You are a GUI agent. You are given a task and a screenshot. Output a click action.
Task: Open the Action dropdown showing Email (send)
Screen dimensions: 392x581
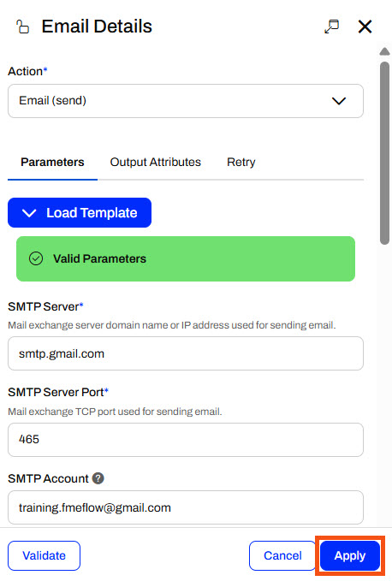pyautogui.click(x=186, y=101)
